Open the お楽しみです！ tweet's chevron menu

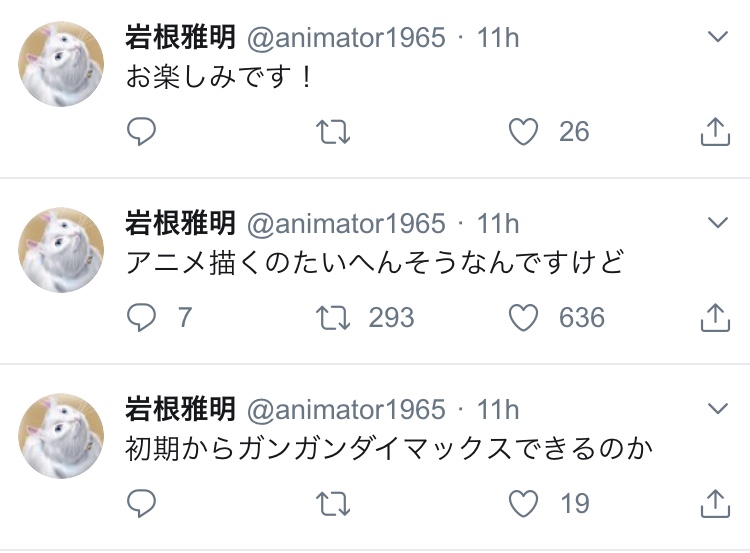(718, 38)
